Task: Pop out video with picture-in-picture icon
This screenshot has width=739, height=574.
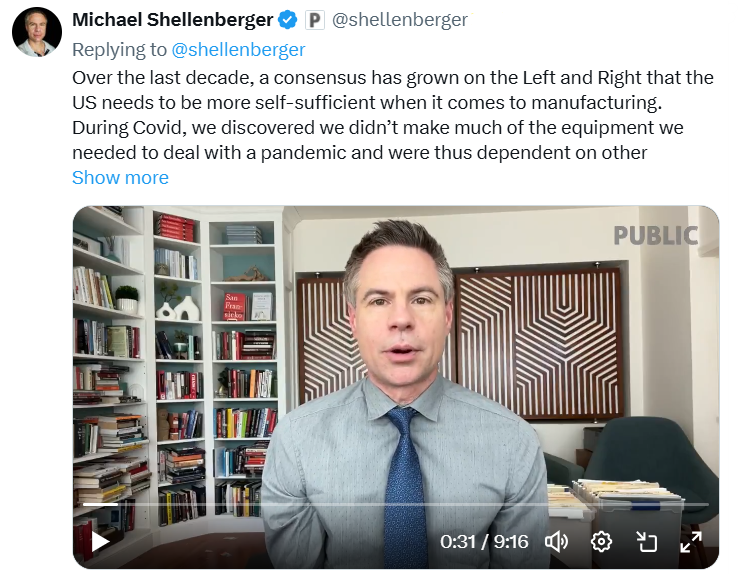Action: [647, 542]
